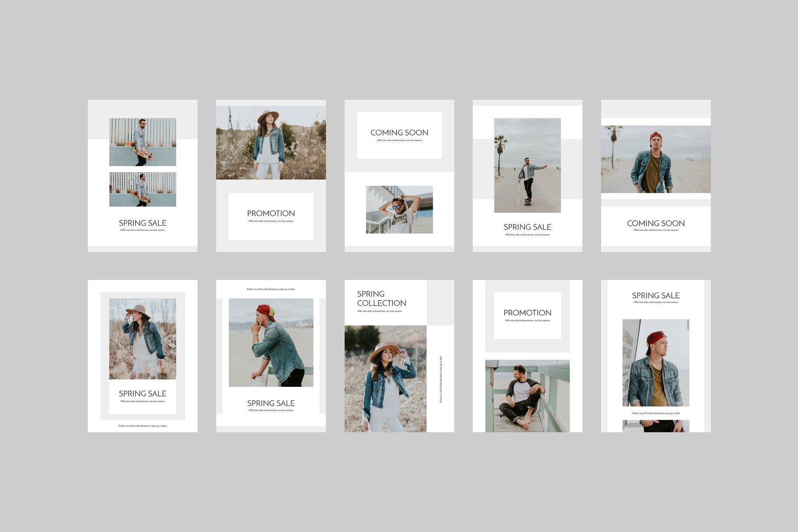Select the woman photo under SPRING COLLECTION
The width and height of the screenshot is (798, 532).
tap(385, 379)
